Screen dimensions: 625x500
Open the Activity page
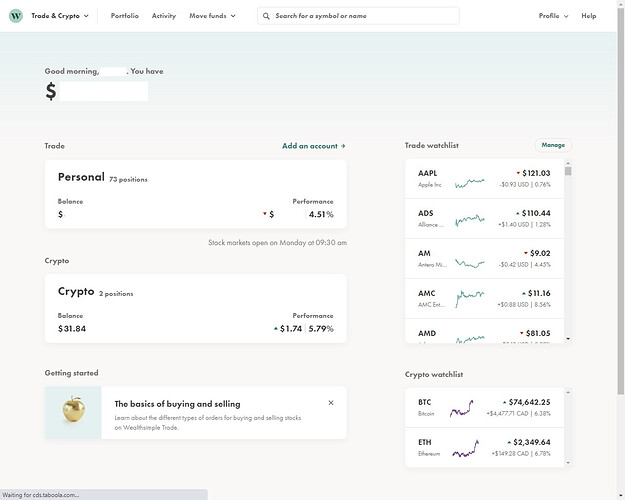point(164,16)
